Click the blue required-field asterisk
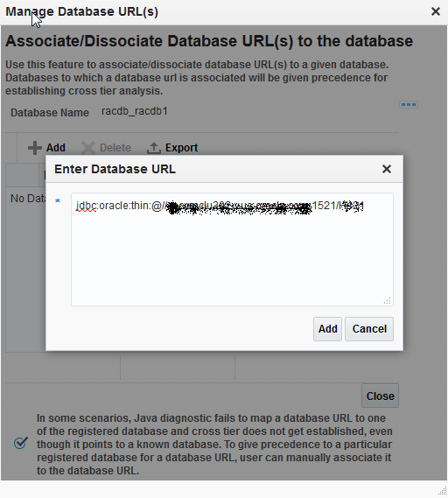Image resolution: width=448 pixels, height=498 pixels. click(x=58, y=201)
